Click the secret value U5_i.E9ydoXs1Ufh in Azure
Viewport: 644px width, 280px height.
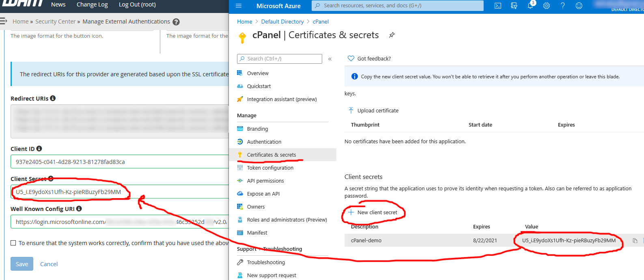(x=569, y=240)
